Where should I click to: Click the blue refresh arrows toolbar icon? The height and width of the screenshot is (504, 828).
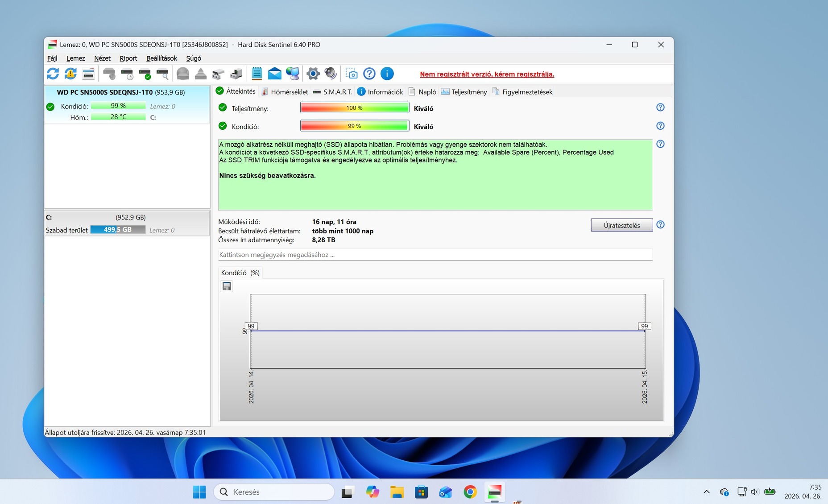pos(53,74)
